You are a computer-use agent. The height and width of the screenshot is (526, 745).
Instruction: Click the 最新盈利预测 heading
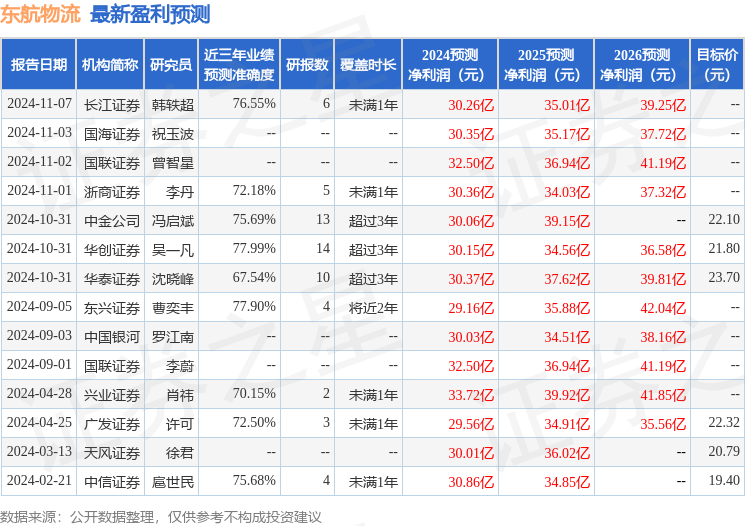(150, 14)
